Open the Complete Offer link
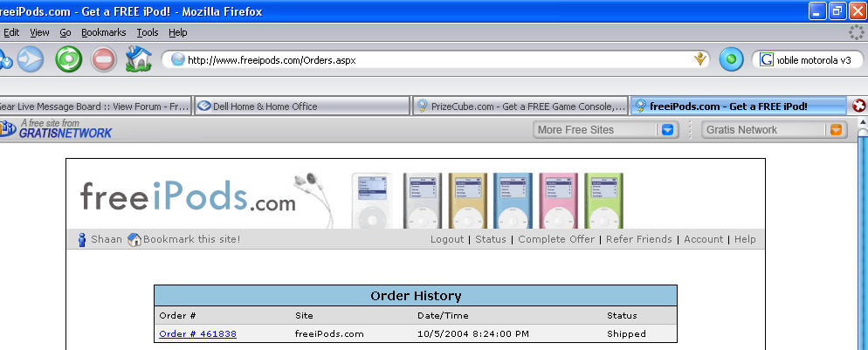Viewport: 868px width, 350px height. point(556,239)
